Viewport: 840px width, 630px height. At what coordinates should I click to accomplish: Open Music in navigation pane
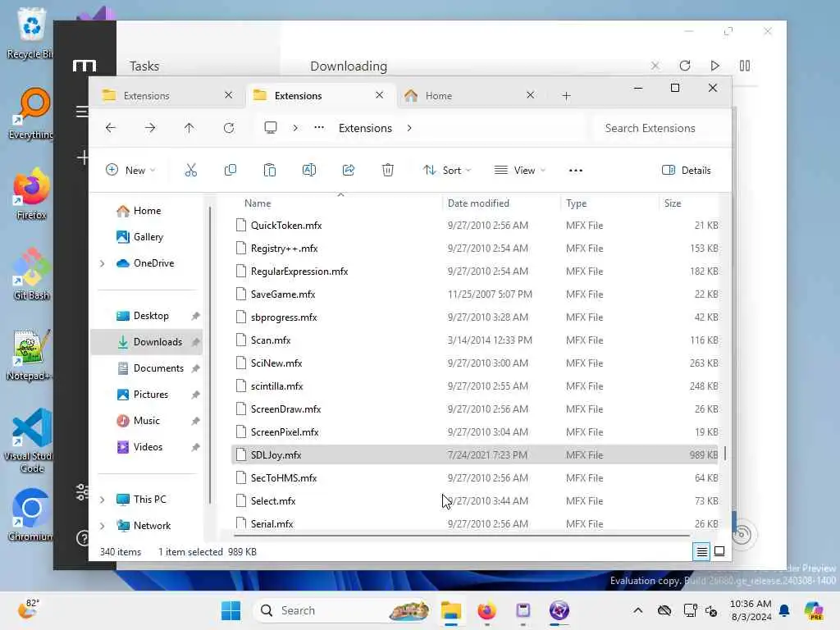pos(146,421)
